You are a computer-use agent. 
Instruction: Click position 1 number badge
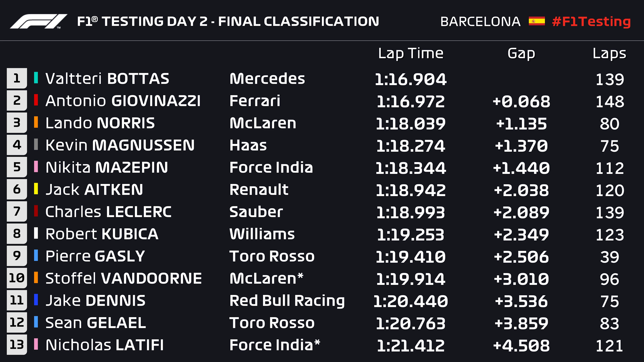click(17, 78)
